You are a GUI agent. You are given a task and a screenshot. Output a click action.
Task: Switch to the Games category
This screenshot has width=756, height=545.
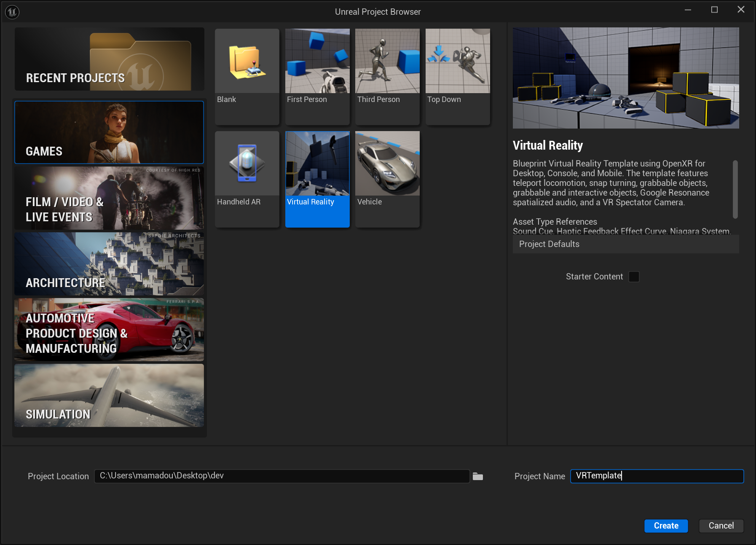[x=109, y=132]
